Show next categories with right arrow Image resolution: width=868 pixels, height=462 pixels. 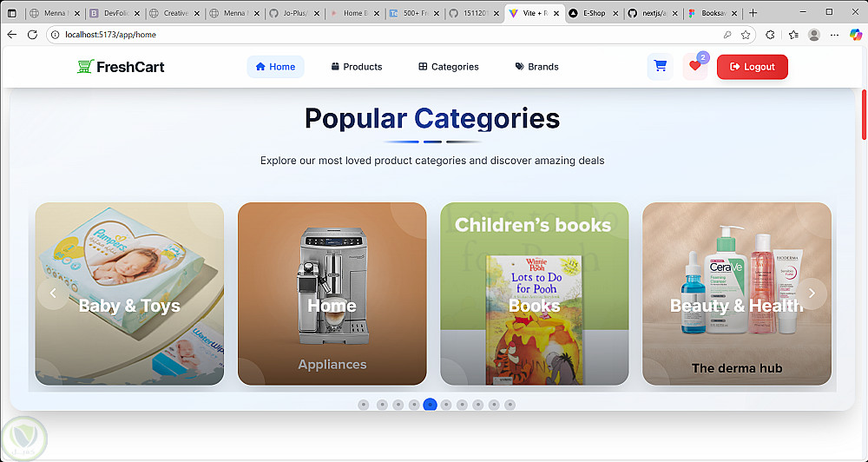tap(812, 294)
